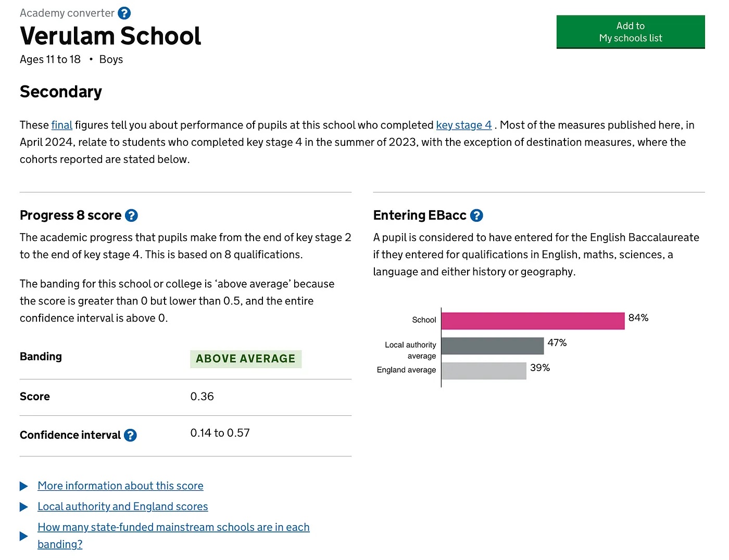Click the pink School bar in chart

point(532,321)
